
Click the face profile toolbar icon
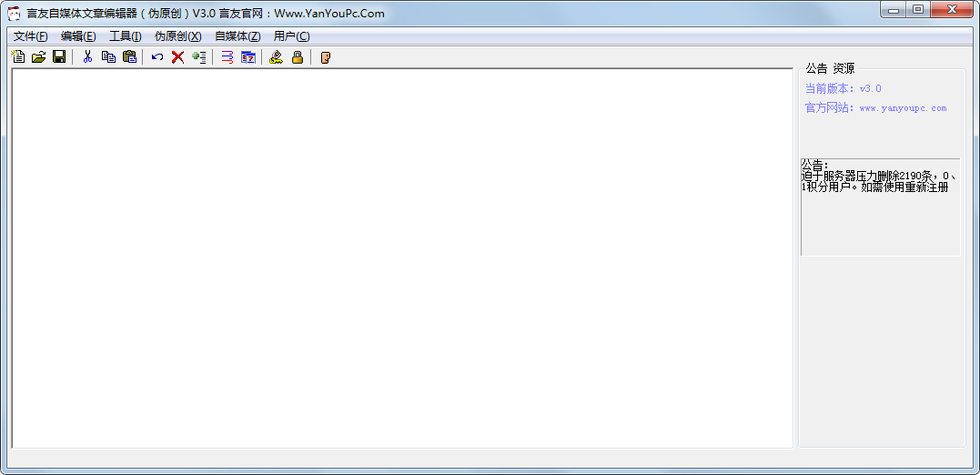(325, 57)
